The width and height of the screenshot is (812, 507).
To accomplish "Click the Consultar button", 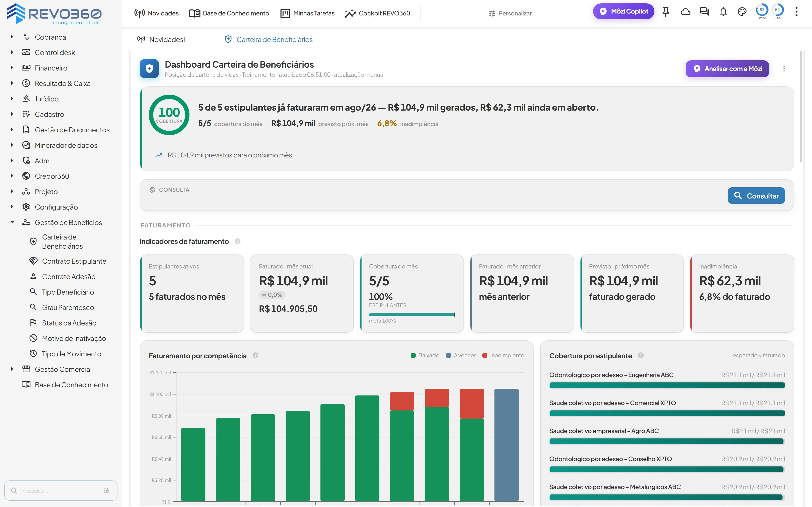I will point(756,196).
